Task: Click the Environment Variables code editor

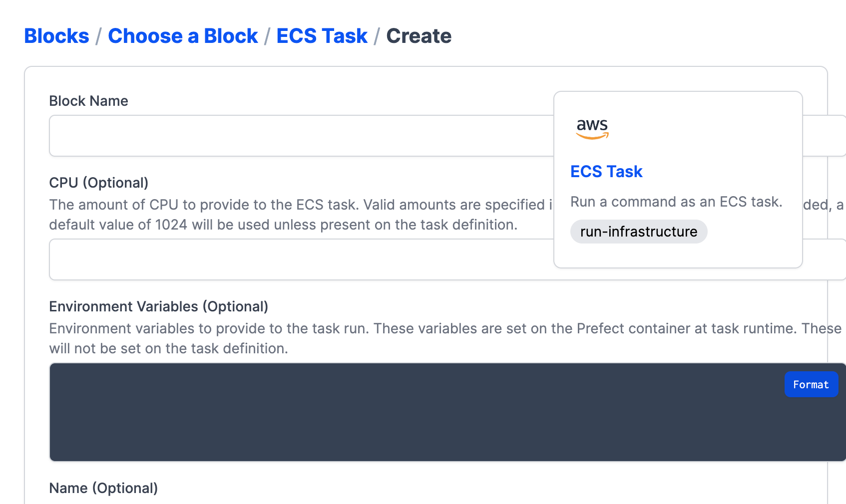Action: (350, 424)
